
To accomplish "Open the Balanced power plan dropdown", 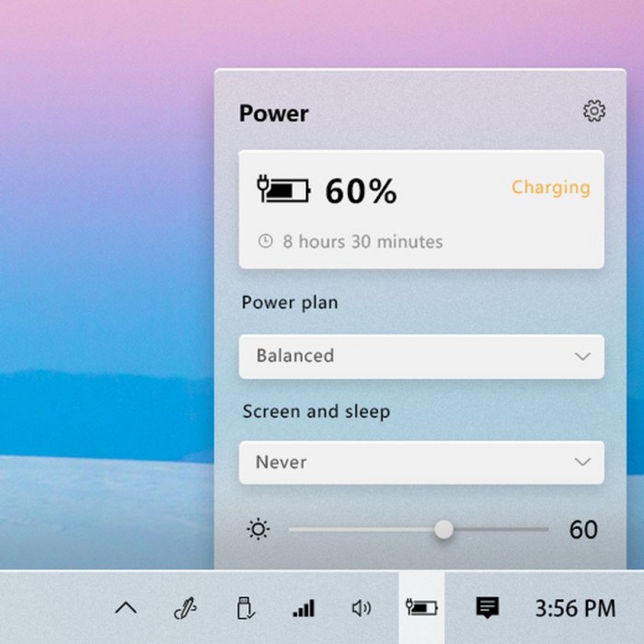I will (x=421, y=357).
